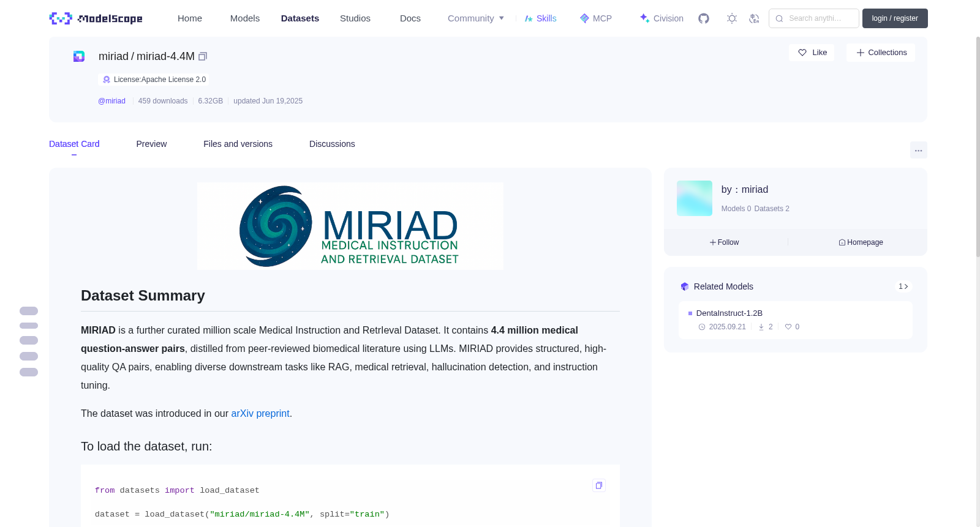
Task: Click the 'Dataset Summary' heading
Action: point(143,296)
